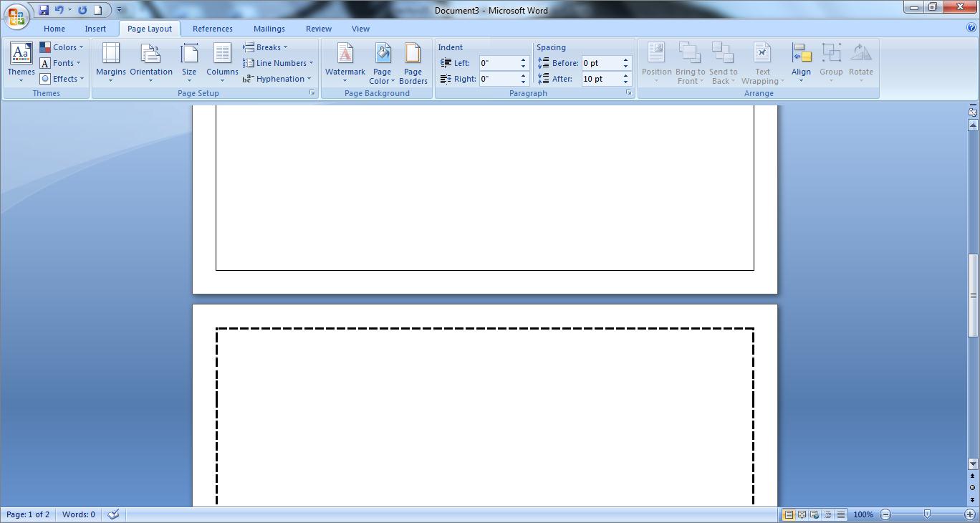Viewport: 980px width, 523px height.
Task: Click the Save icon in Quick Access
Action: (44, 10)
